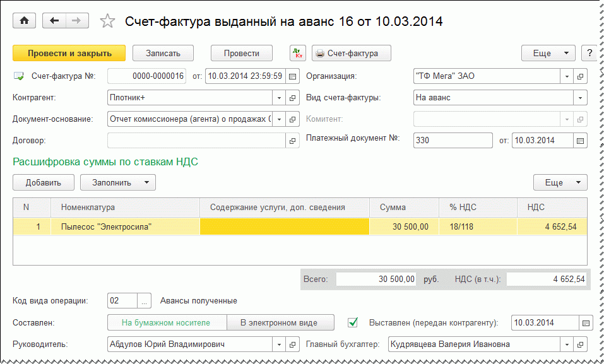Open the Заполнить dropdown button

(118, 182)
